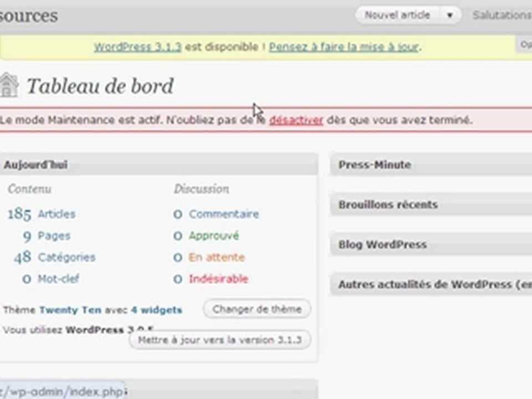Click the Salutations user greeting
Image resolution: width=532 pixels, height=399 pixels.
[x=502, y=16]
